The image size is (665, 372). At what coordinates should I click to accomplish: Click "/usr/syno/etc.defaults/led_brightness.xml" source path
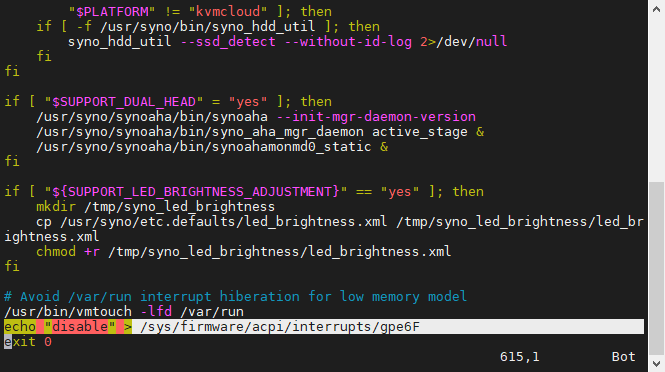[224, 222]
